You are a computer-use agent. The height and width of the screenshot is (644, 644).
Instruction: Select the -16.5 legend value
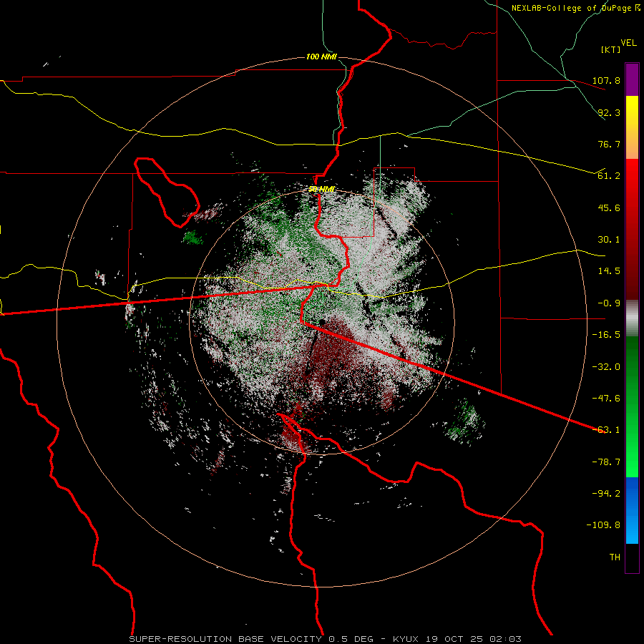(606, 335)
